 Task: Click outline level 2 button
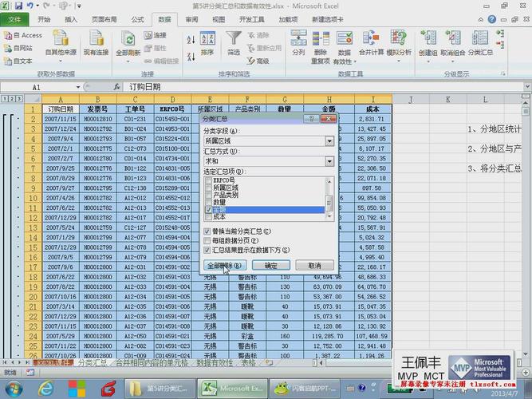point(12,99)
